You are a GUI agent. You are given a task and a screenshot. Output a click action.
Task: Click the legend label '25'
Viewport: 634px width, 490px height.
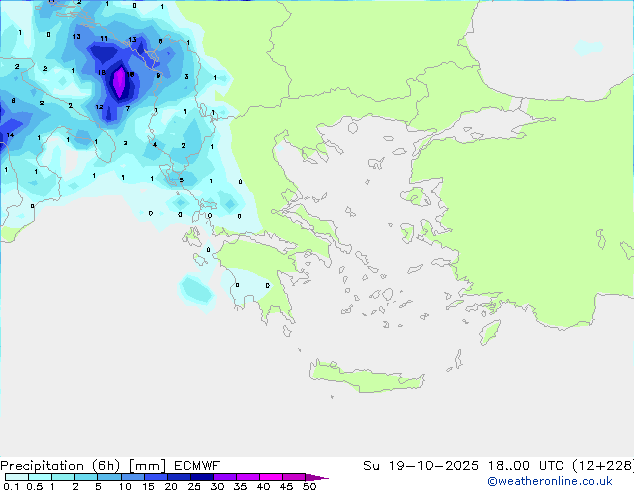(194, 486)
